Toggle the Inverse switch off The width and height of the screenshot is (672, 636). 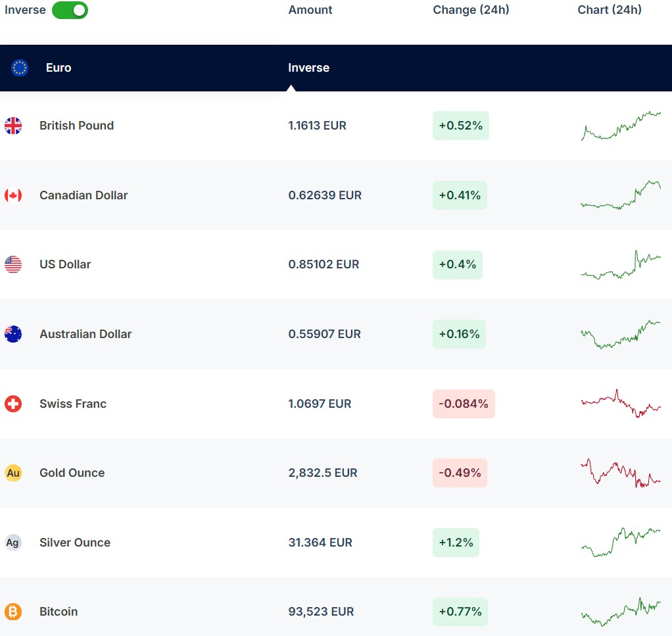pos(70,10)
